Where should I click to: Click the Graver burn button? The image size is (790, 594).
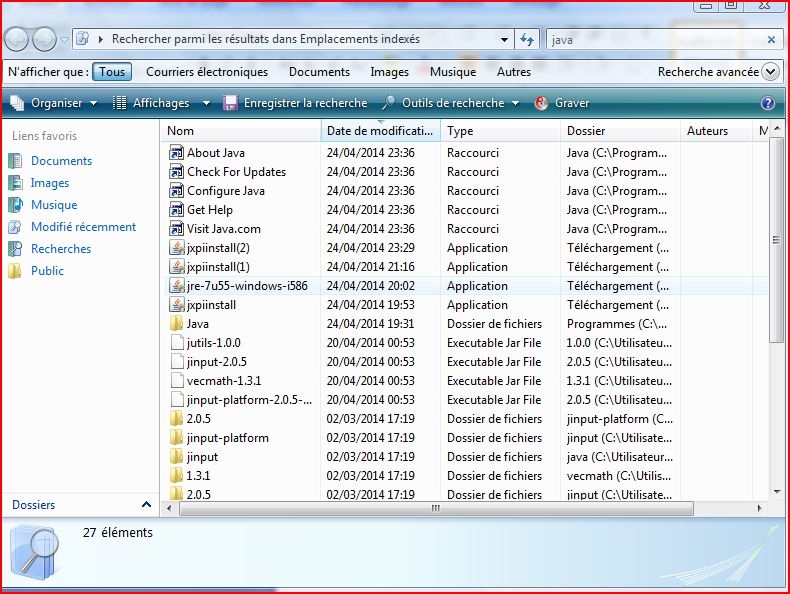pos(562,103)
